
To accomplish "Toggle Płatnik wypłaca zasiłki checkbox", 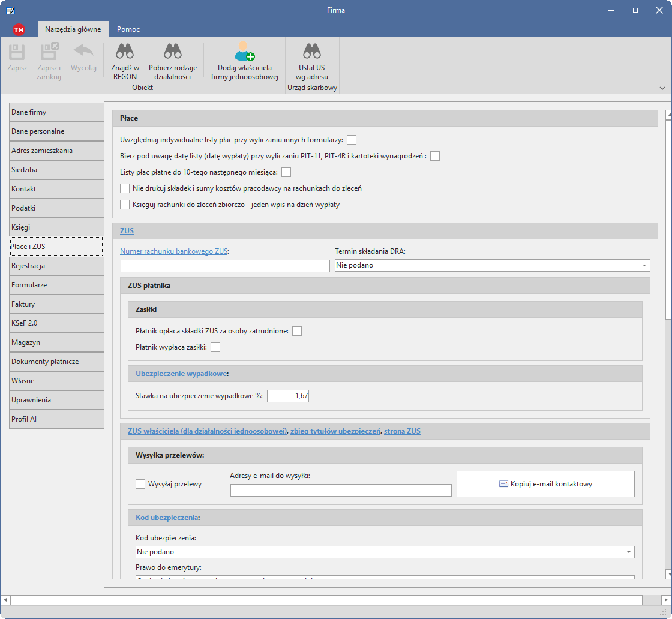I will [215, 347].
